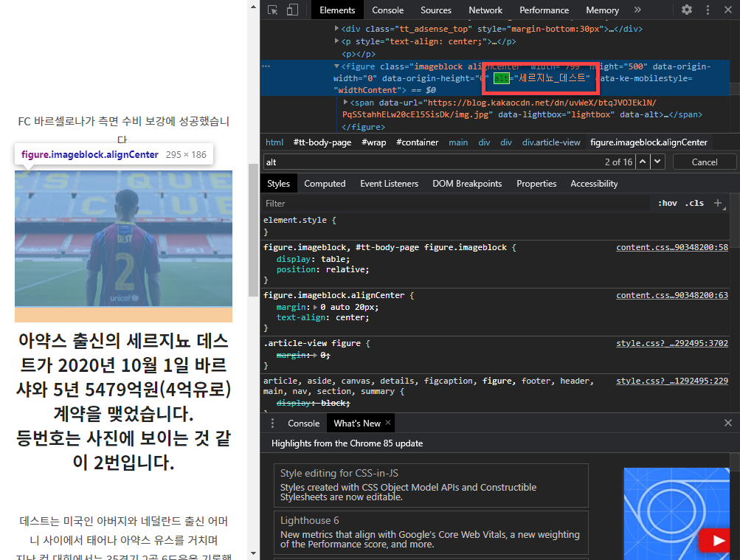Go to next search result arrow
740x560 pixels.
tap(657, 162)
